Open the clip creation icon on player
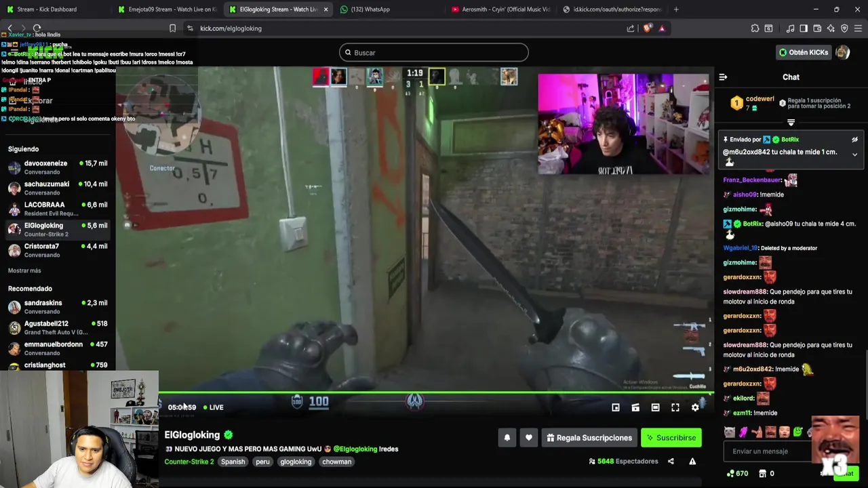868x488 pixels. (635, 407)
